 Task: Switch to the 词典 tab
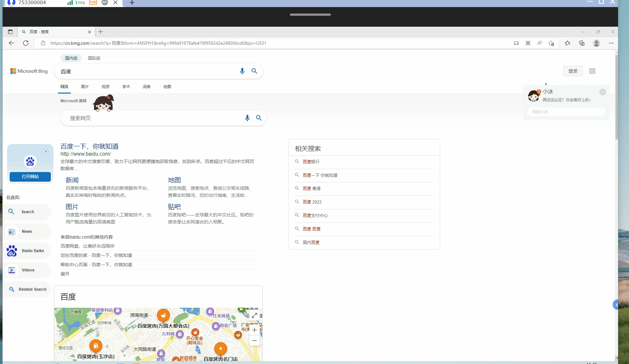(x=147, y=87)
